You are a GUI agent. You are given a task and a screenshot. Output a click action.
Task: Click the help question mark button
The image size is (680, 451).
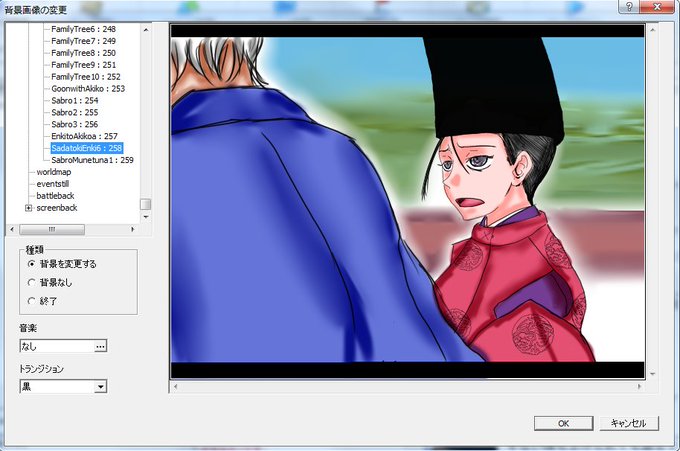click(x=629, y=7)
